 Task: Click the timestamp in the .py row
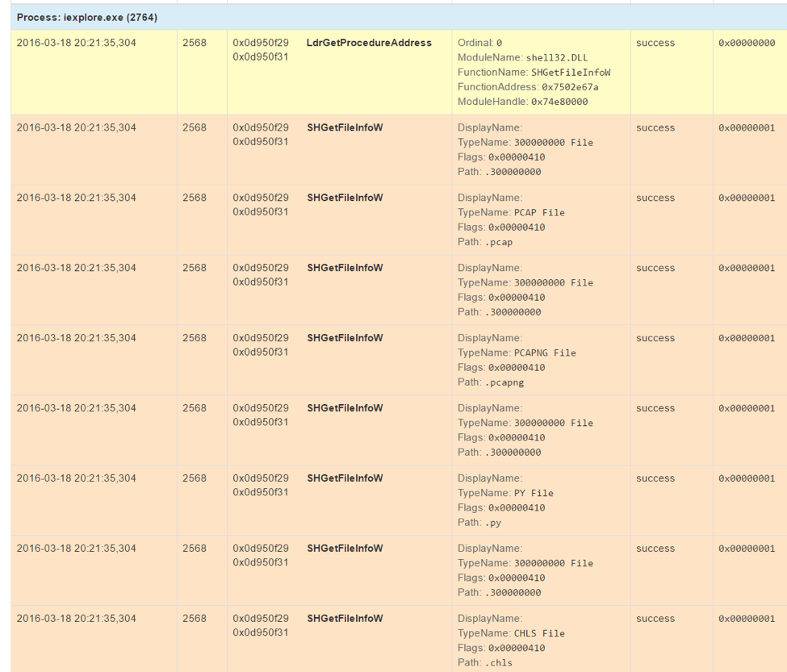pos(77,478)
